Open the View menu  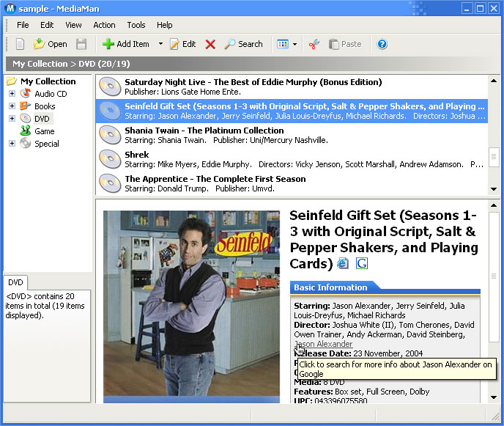coord(73,25)
